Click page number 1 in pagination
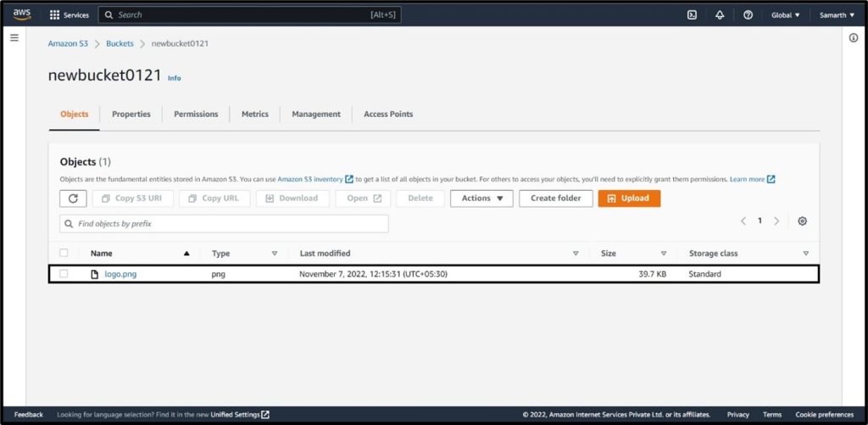 [760, 221]
